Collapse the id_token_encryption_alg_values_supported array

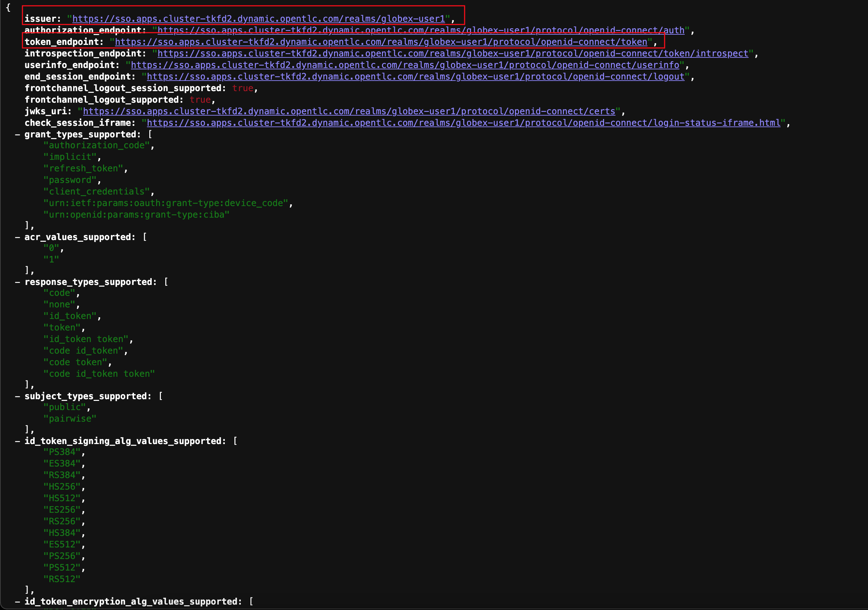coord(17,602)
